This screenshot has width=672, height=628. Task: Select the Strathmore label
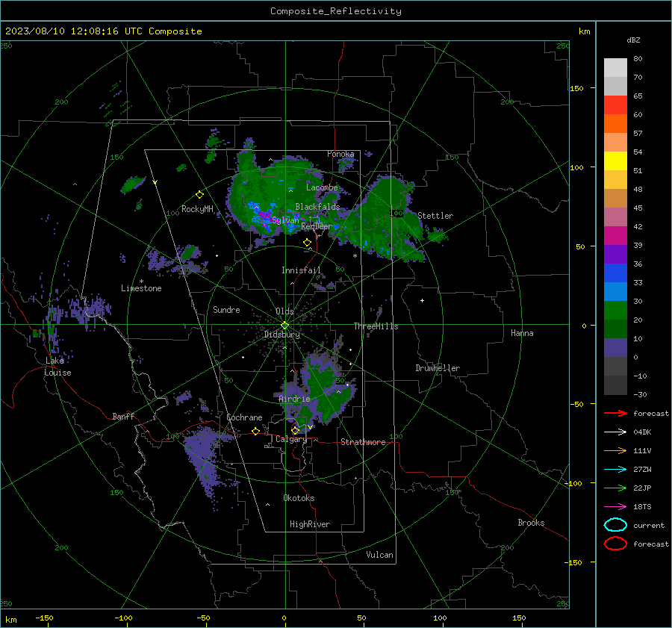(x=363, y=442)
